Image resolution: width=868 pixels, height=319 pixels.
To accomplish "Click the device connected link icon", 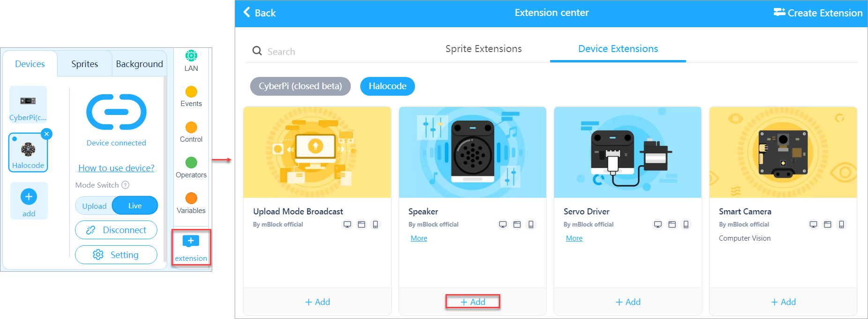I will (116, 112).
